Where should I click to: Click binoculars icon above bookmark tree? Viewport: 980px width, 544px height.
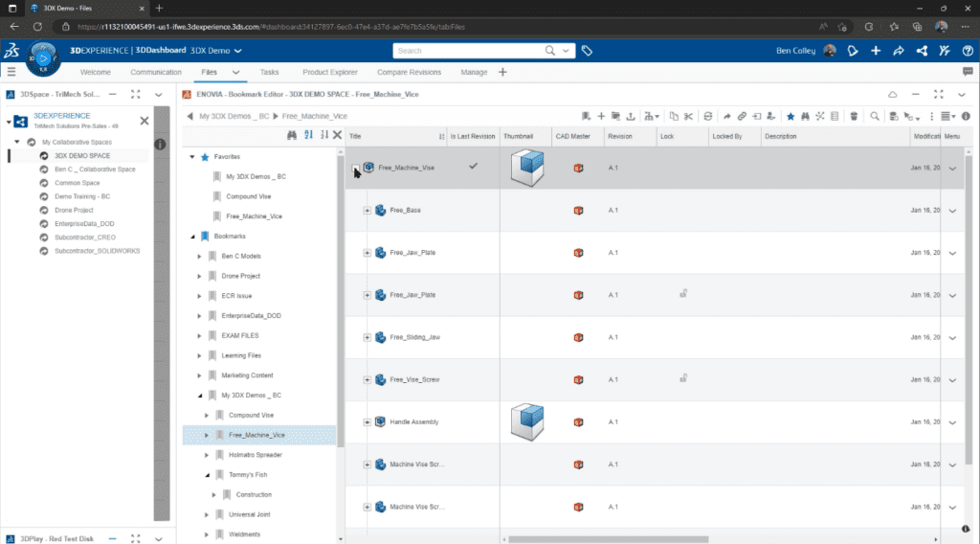291,135
